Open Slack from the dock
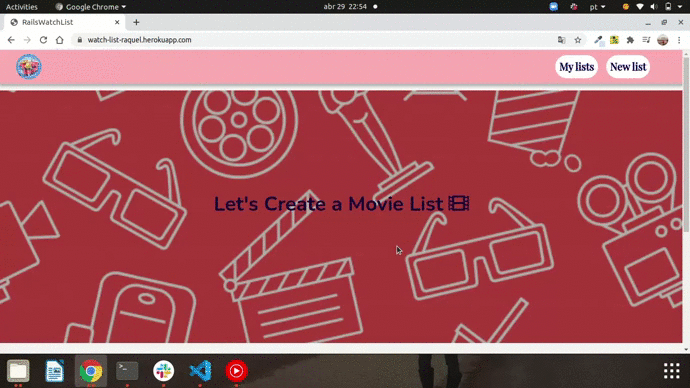 click(164, 371)
